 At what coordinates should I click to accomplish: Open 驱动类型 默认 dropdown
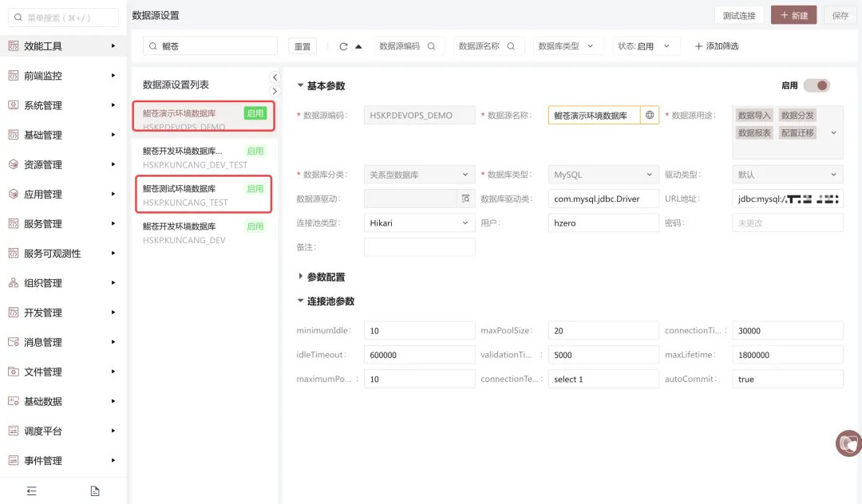787,175
